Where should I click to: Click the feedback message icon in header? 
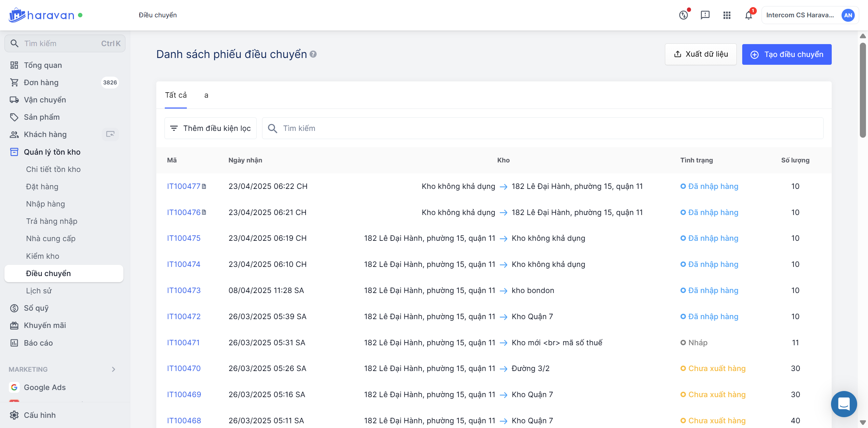(705, 15)
